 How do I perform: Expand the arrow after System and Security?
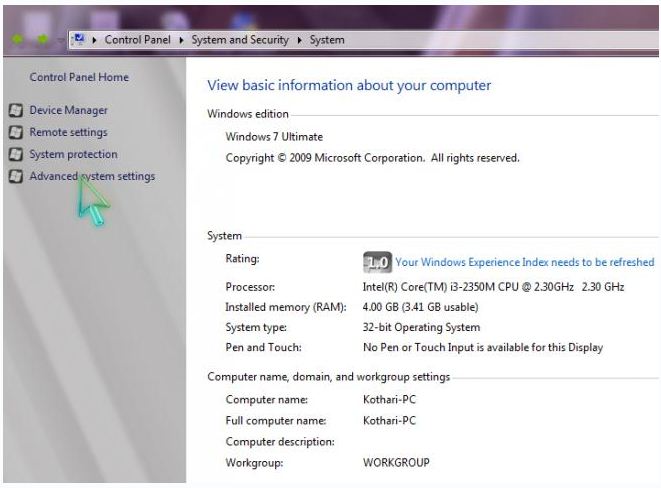pyautogui.click(x=299, y=40)
